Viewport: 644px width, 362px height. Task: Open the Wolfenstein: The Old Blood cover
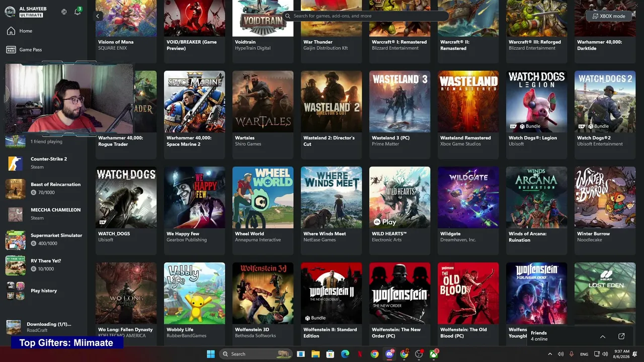click(468, 293)
